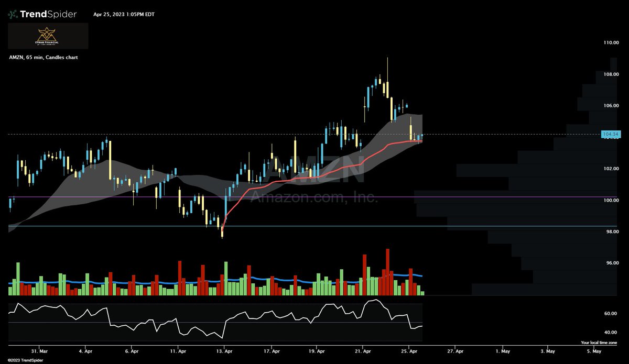Select the tallest red volume bar
This screenshot has width=629, height=364.
tap(388, 272)
